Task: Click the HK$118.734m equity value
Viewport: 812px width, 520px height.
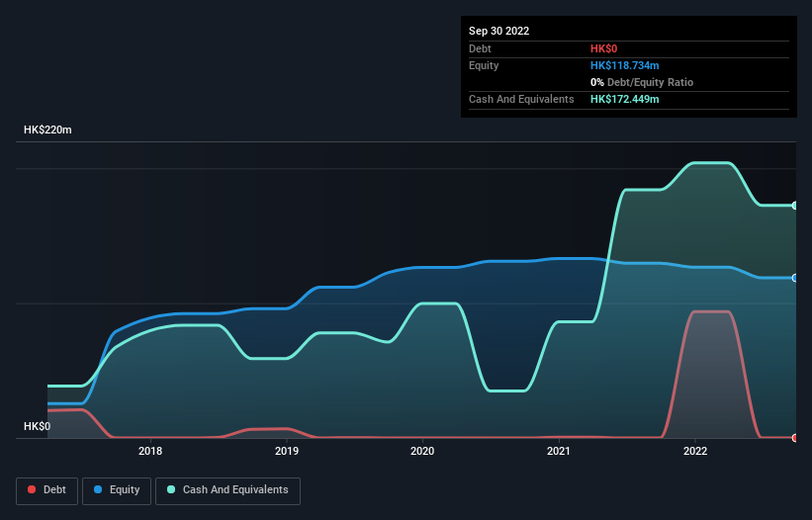Action: point(624,65)
